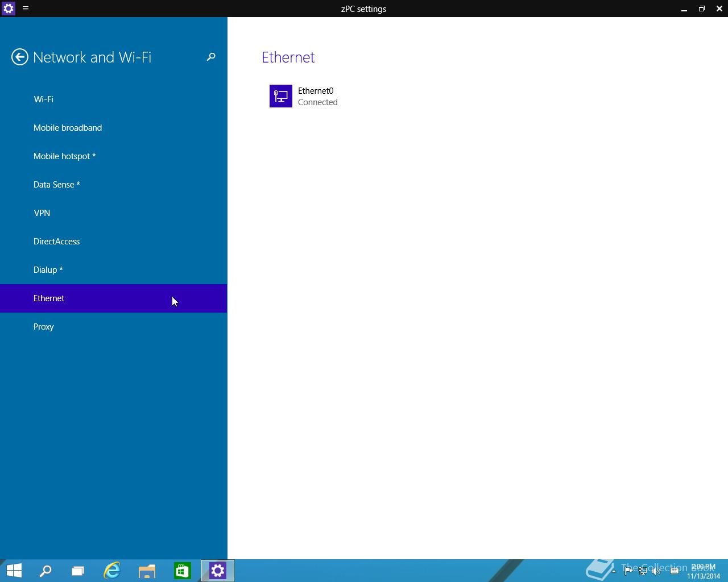Select the zPC settings taskbar button
728x582 pixels.
pyautogui.click(x=218, y=571)
